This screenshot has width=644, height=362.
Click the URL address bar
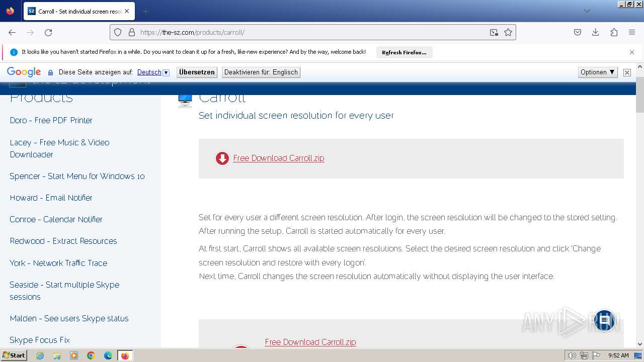click(312, 32)
